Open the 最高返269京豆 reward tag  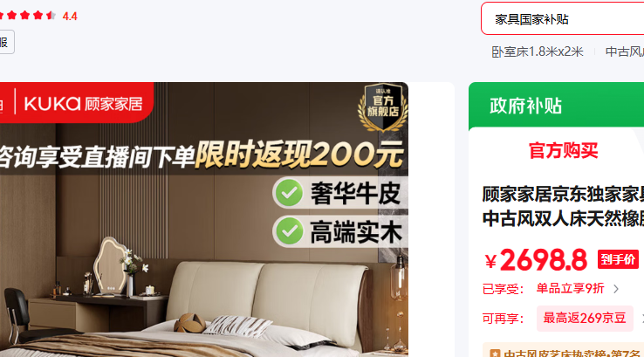point(585,318)
